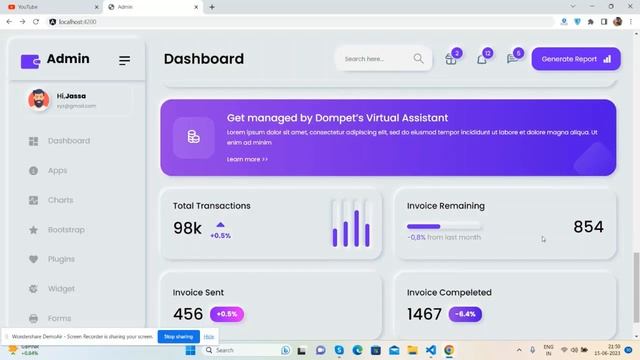Open the browser extensions puzzle icon
Screen dimensions: 640x360
click(591, 22)
